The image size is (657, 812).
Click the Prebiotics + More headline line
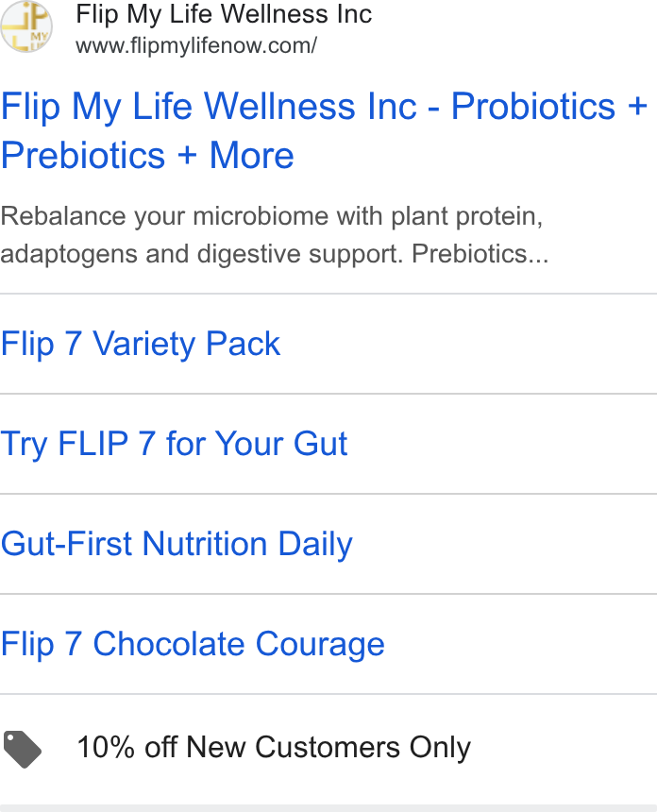point(147,156)
